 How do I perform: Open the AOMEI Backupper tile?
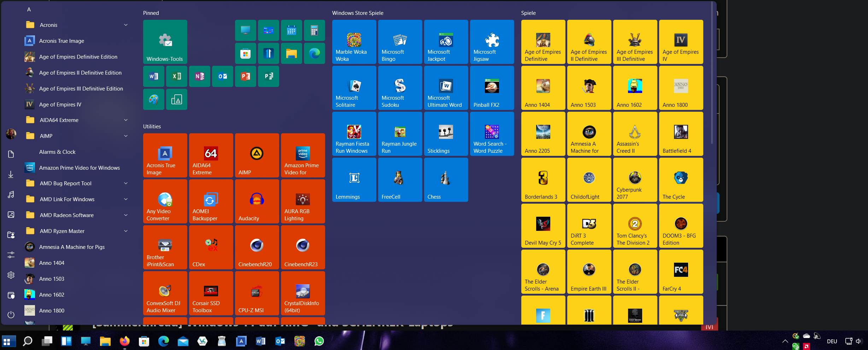click(211, 201)
